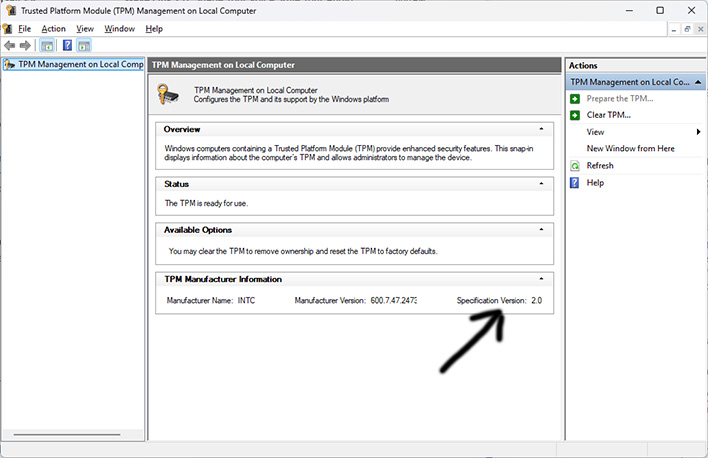Viewport: 708px width, 458px height.
Task: Open the Help menu in menu bar
Action: tap(154, 29)
